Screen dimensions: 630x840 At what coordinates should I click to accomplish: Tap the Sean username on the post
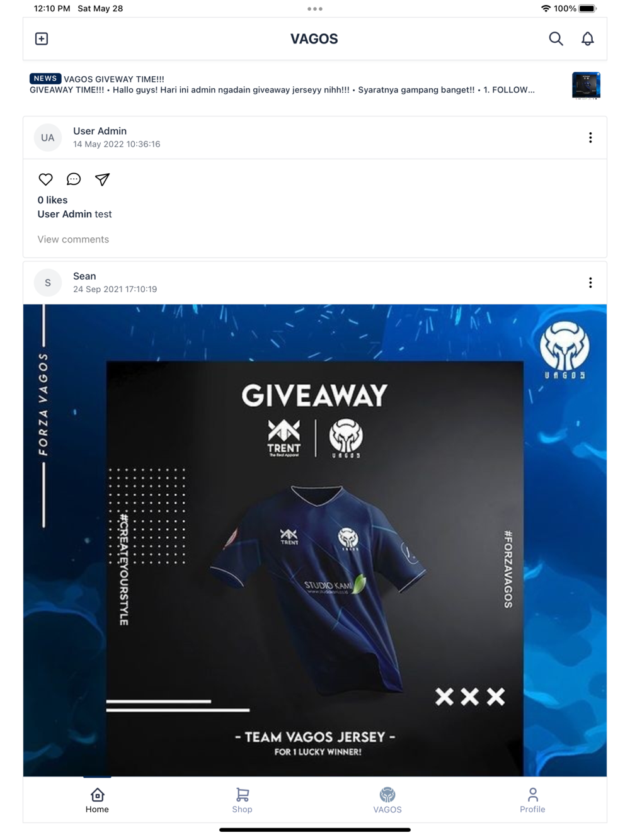(84, 276)
